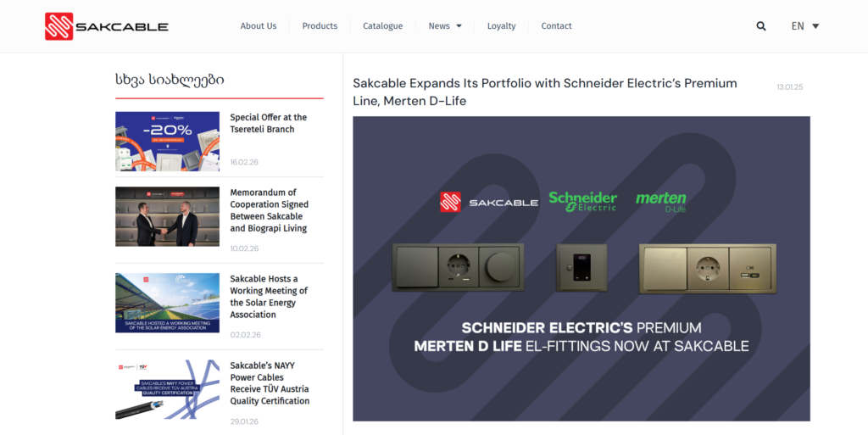Open the About Us menu item
Viewport: 868px width, 435px height.
(258, 26)
